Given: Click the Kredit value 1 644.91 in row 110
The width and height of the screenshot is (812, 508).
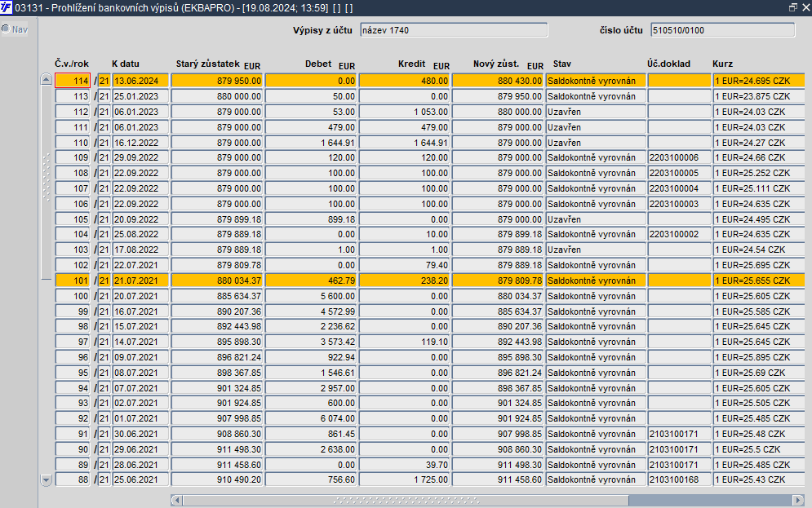Looking at the screenshot, I should tap(405, 143).
